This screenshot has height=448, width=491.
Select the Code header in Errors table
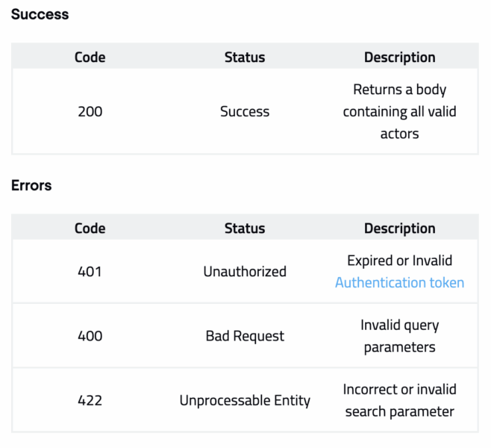(x=90, y=228)
